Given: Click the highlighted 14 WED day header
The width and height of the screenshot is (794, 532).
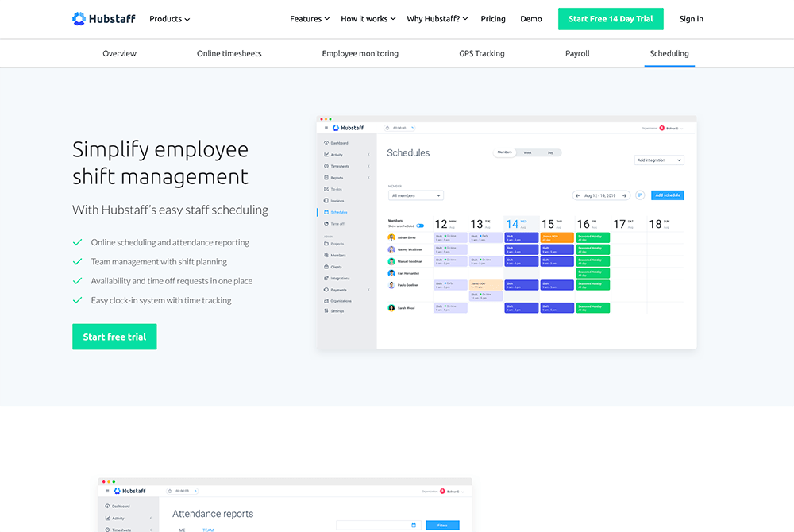Looking at the screenshot, I should [522, 224].
